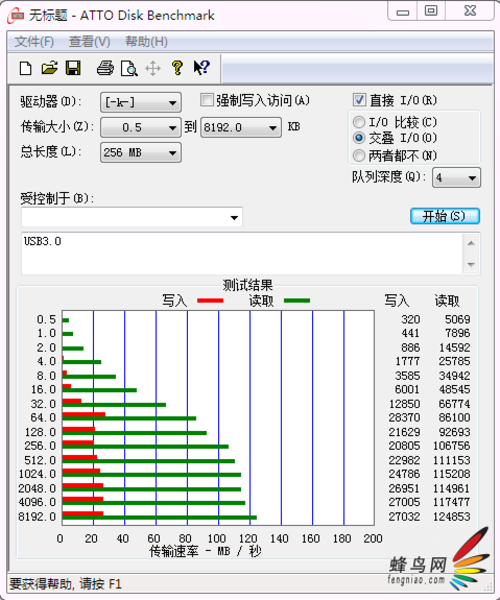Click the status bar help text 请按 F1
500x600 pixels.
coord(101,584)
